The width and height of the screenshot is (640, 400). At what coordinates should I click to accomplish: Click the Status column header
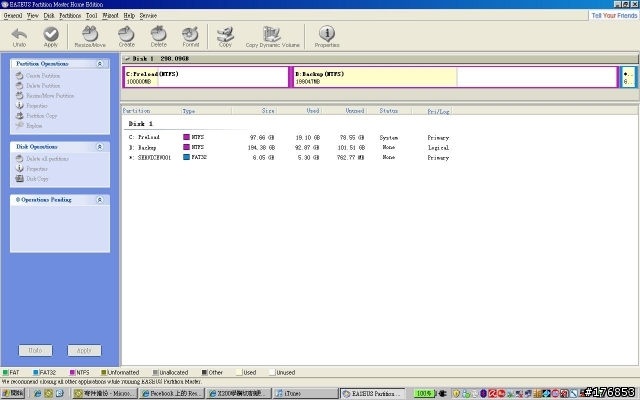[390, 111]
